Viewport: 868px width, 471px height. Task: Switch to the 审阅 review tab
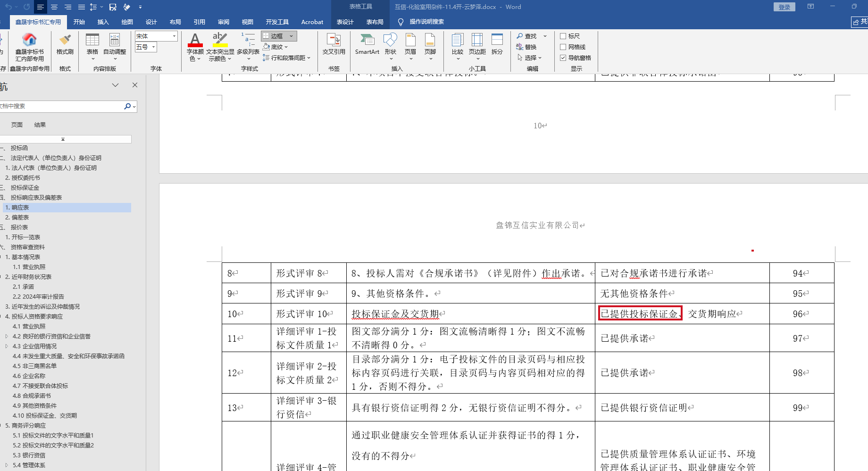pos(223,22)
